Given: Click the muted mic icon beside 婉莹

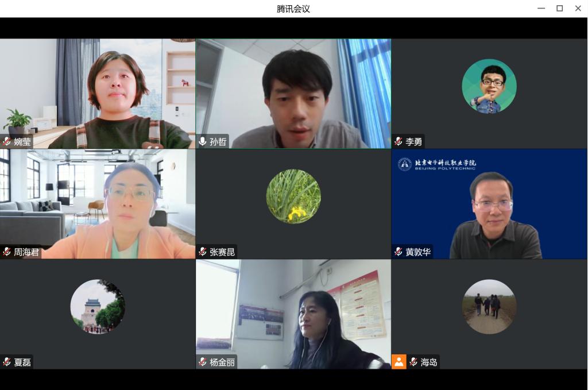Looking at the screenshot, I should click(x=7, y=141).
